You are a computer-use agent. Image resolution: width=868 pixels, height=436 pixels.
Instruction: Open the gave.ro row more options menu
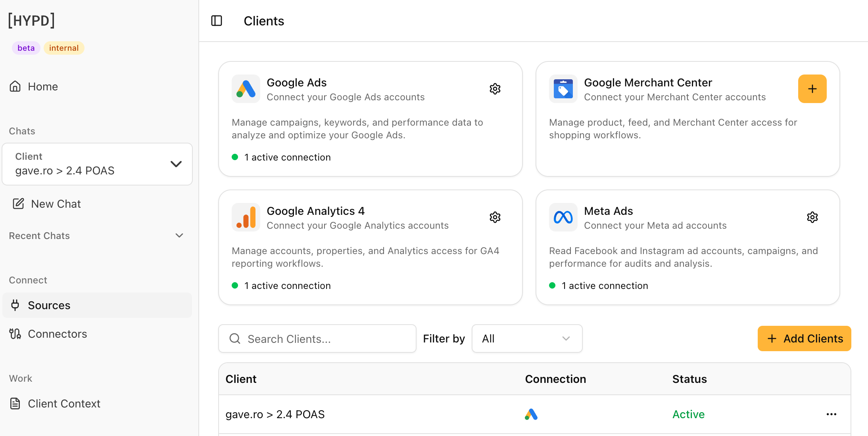832,414
